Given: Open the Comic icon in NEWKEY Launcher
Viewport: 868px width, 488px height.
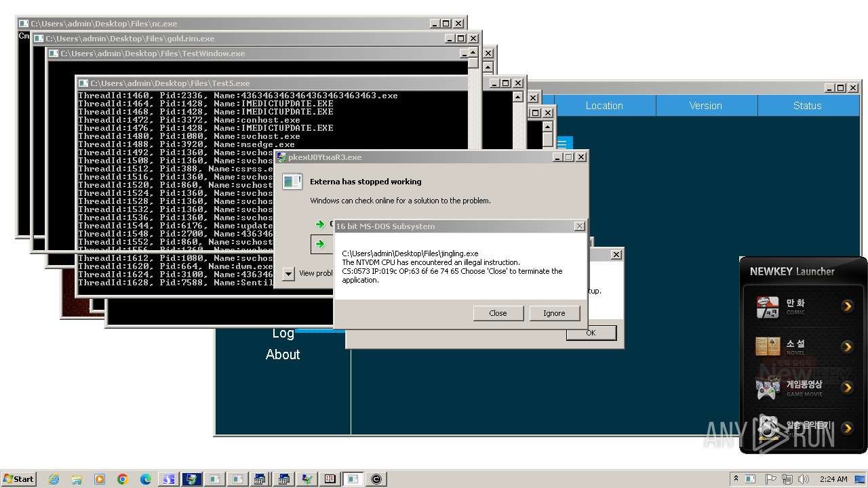Looking at the screenshot, I should [x=768, y=307].
